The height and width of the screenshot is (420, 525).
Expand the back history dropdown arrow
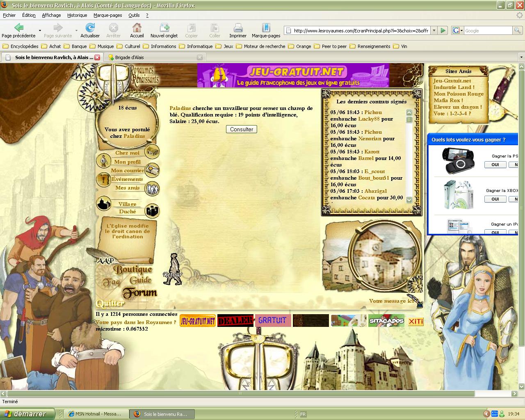click(40, 30)
